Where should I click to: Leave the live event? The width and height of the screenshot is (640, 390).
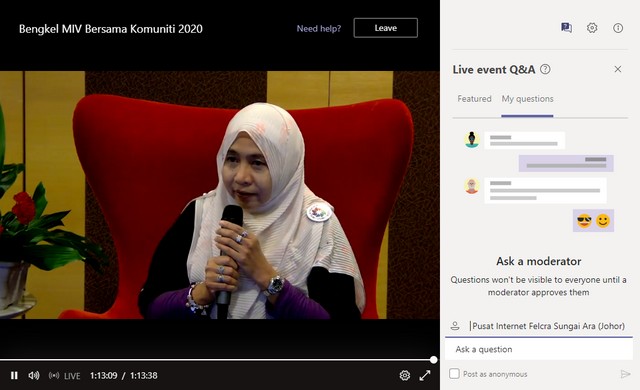[x=386, y=28]
